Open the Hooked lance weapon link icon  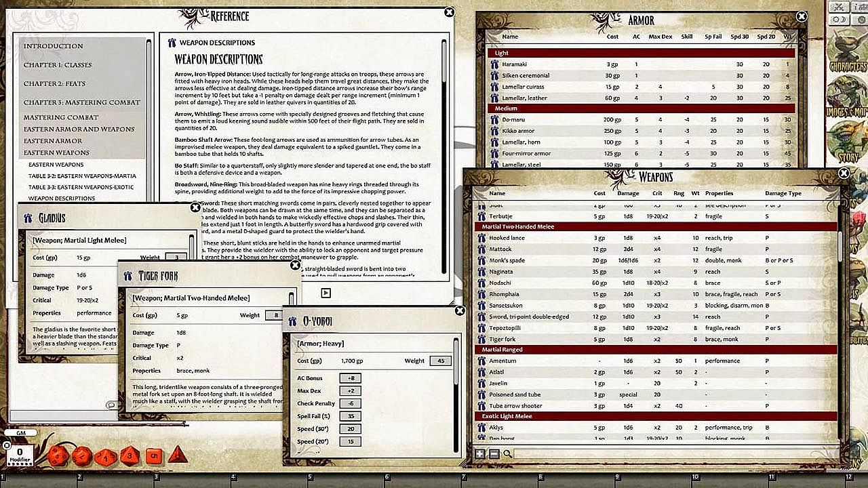click(481, 239)
